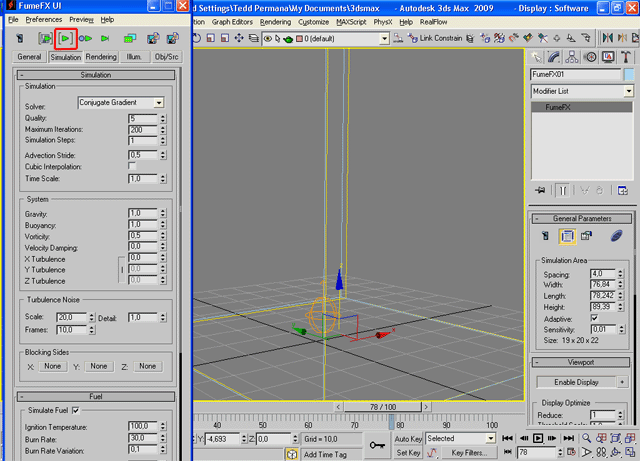Click the FumeFX01 object color swatch
The image size is (640, 461).
(x=629, y=74)
